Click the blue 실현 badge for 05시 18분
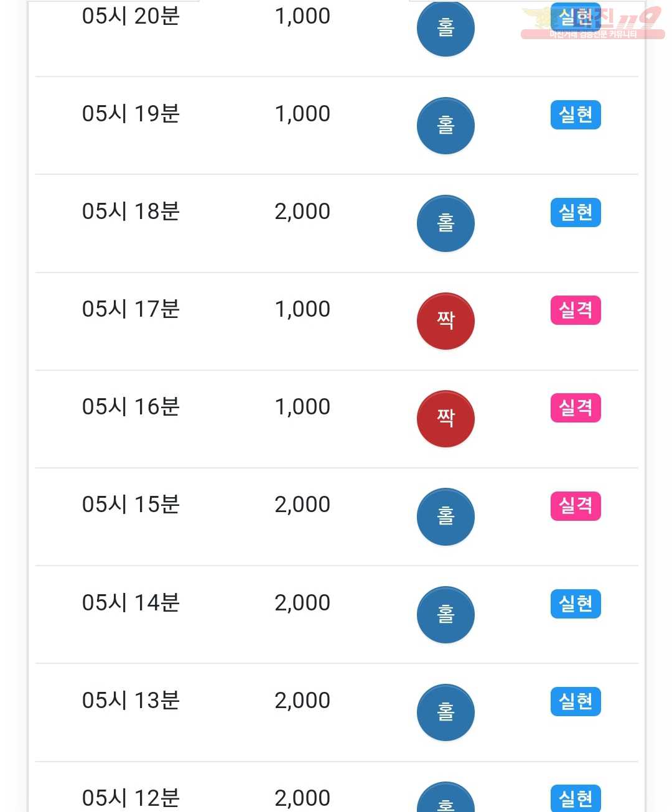This screenshot has width=672, height=812. click(576, 212)
